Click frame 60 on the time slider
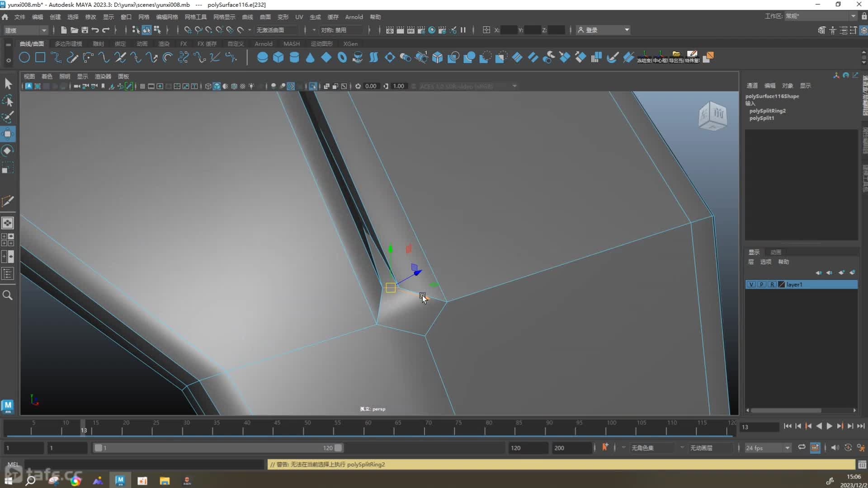This screenshot has height=488, width=868. click(x=368, y=427)
